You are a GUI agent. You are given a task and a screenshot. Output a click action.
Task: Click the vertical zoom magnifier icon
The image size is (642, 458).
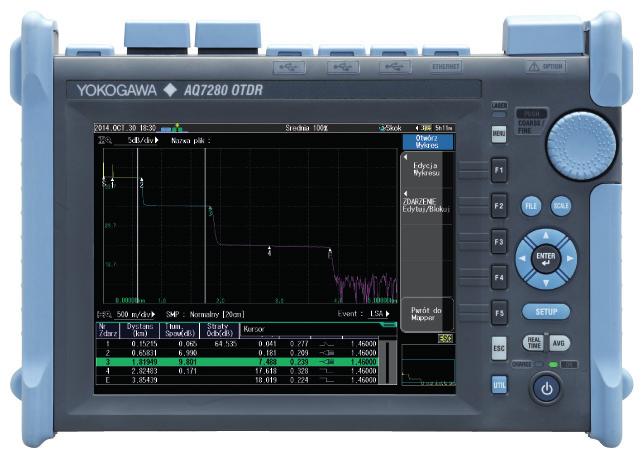coord(104,140)
